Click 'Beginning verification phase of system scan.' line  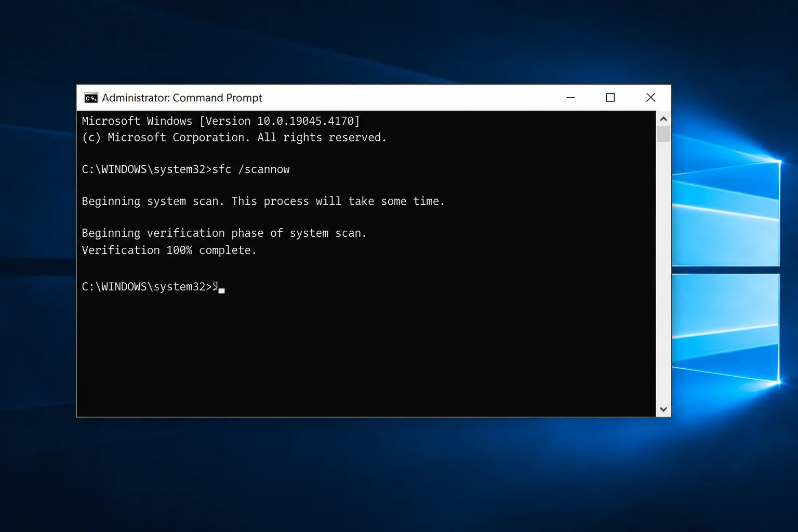[224, 233]
